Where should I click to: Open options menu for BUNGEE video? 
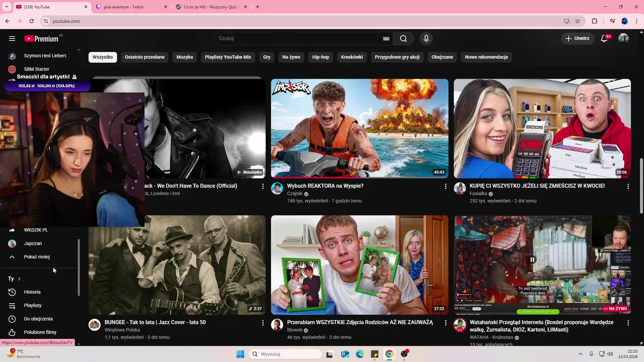click(263, 323)
